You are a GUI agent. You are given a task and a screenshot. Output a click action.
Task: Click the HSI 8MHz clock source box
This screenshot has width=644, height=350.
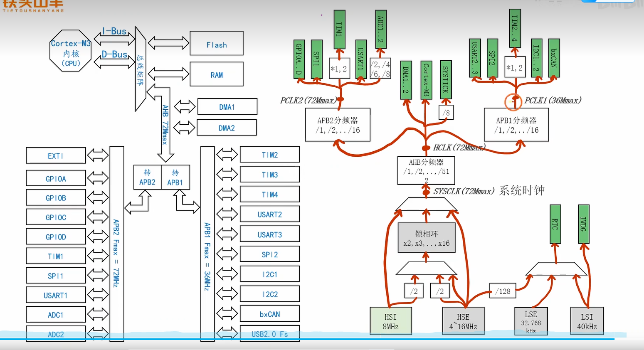coord(391,321)
